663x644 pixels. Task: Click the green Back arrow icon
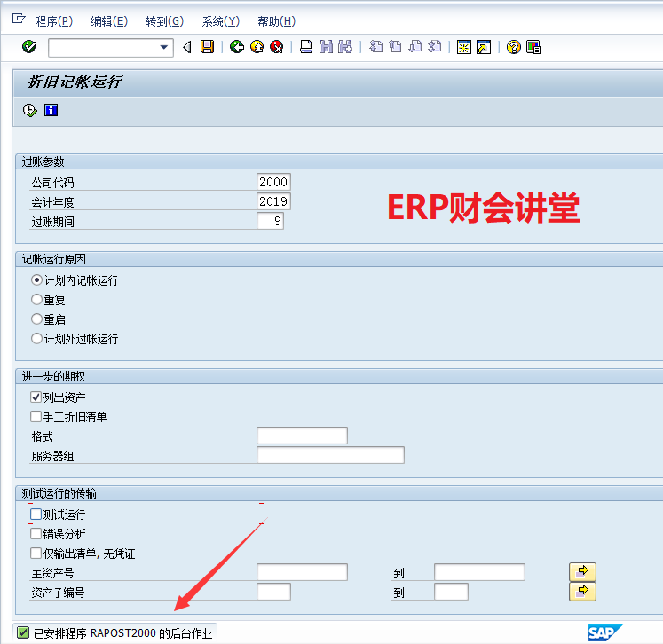point(236,47)
